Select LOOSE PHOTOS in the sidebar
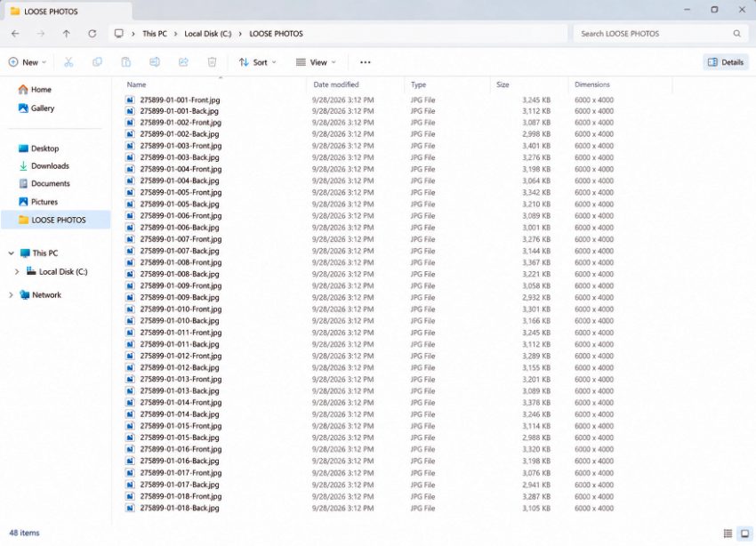The image size is (756, 546). coord(56,220)
